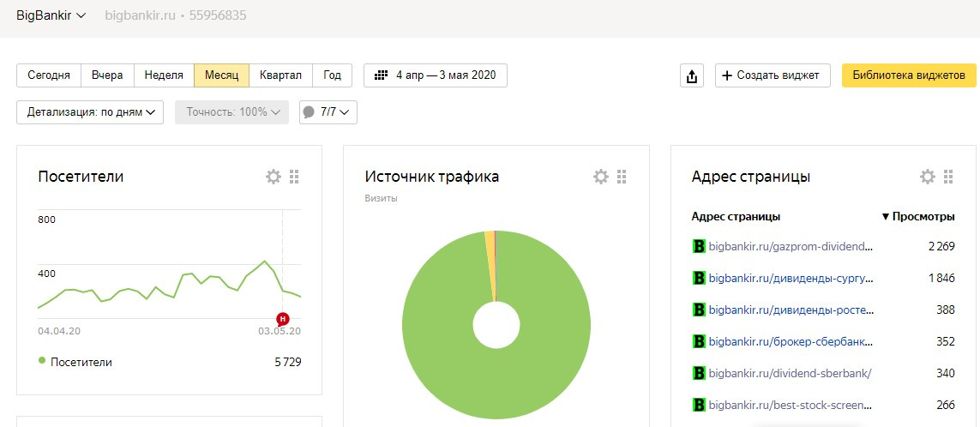Select the Год period tab
The image size is (980, 427).
click(x=332, y=75)
